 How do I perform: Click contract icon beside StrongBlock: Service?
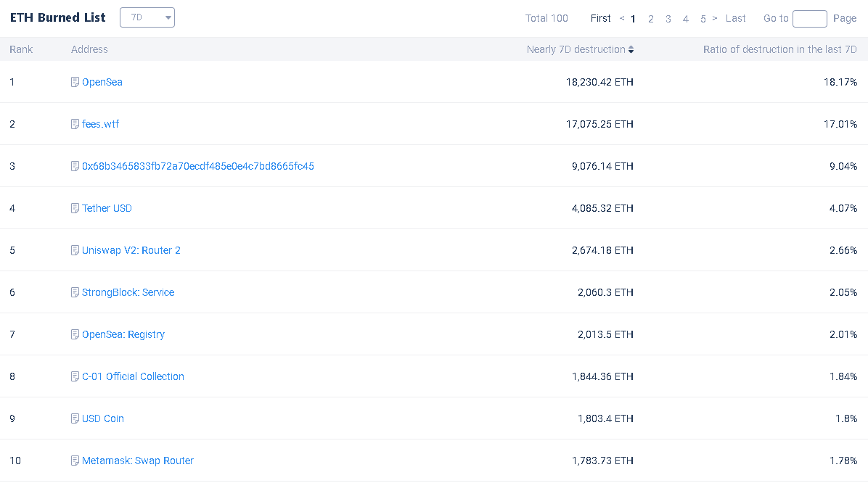click(x=75, y=292)
